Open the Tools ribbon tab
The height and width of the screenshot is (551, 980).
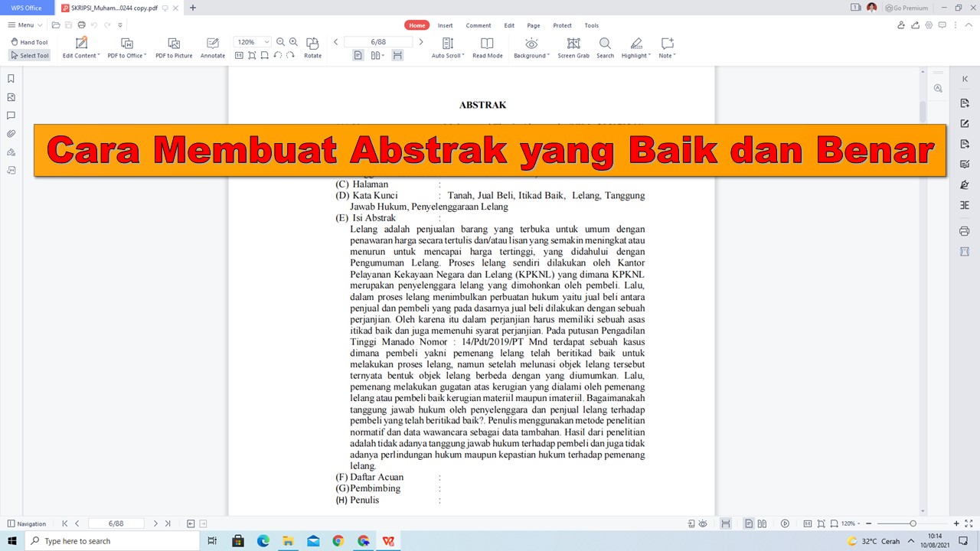(x=591, y=25)
